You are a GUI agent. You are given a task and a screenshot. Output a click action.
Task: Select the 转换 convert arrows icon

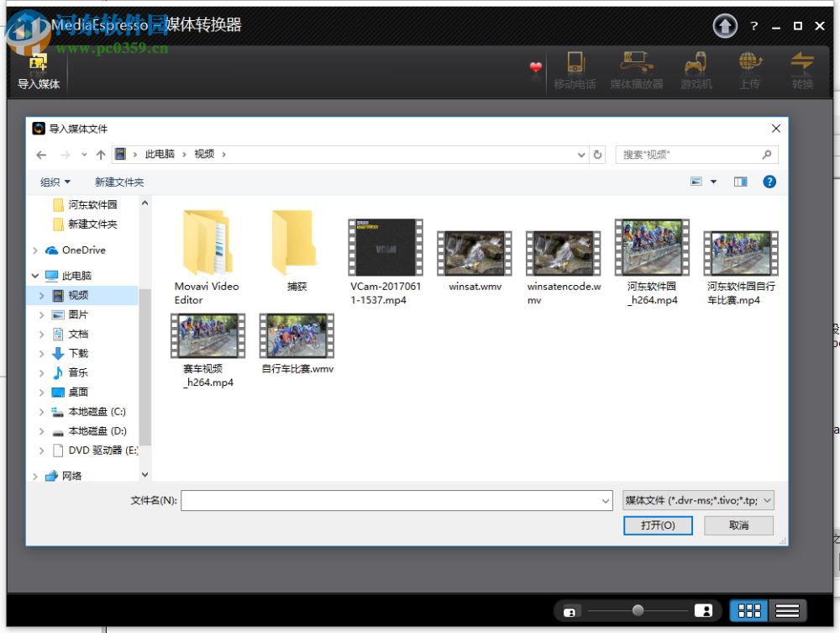802,67
